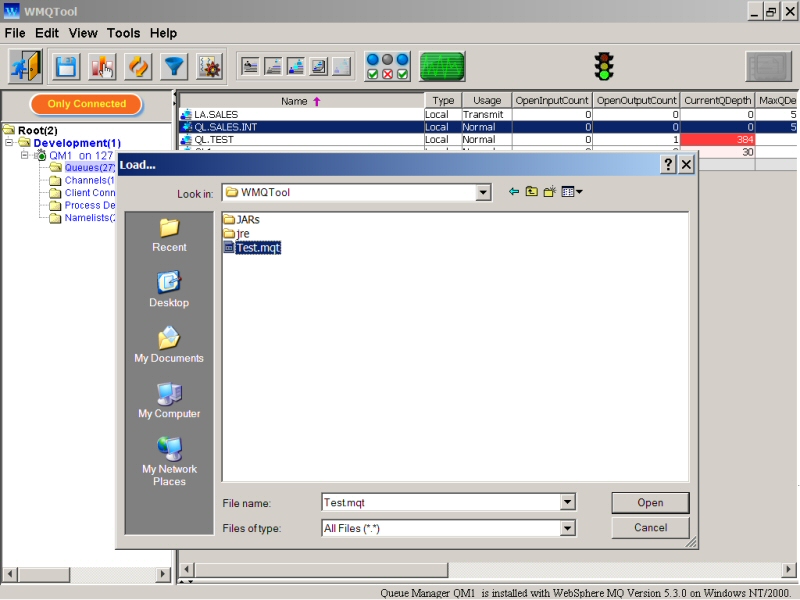
Task: Open the Tools menu
Action: pos(123,33)
